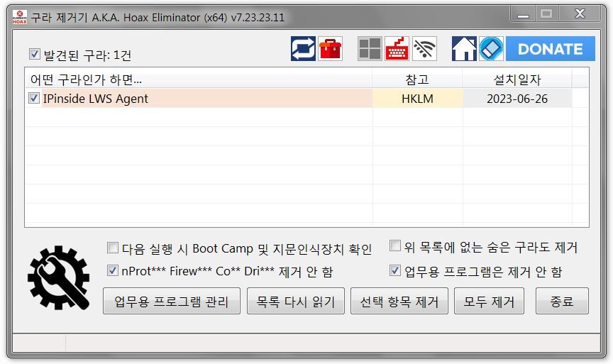Click the 'HKLM' cell
Image resolution: width=613 pixels, height=364 pixels.
click(x=417, y=99)
